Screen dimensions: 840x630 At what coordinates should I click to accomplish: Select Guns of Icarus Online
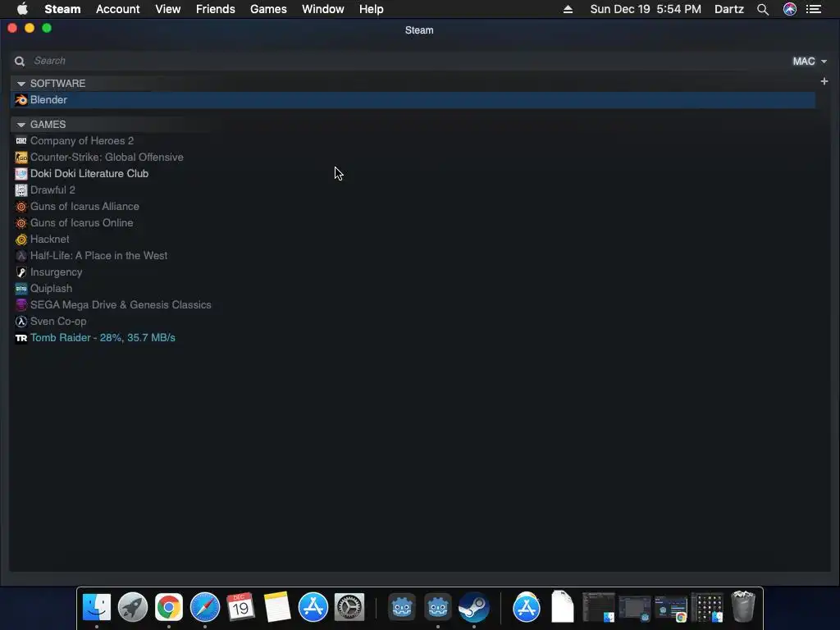(81, 223)
